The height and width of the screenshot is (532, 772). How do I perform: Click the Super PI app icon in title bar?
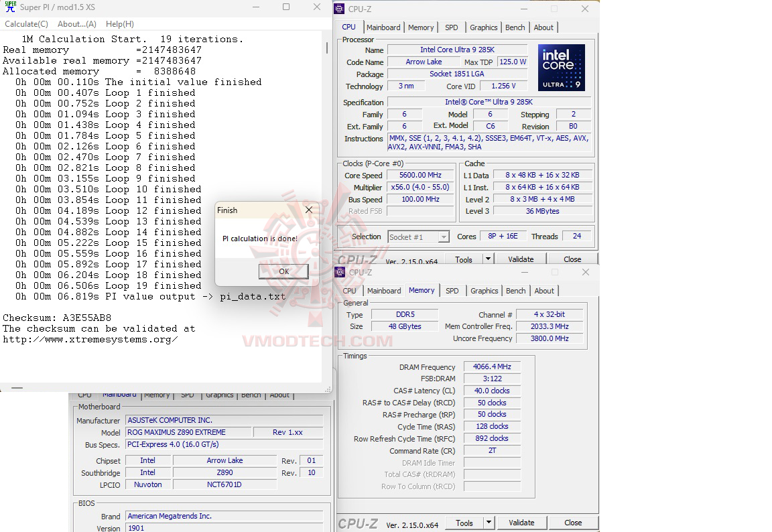pyautogui.click(x=10, y=7)
